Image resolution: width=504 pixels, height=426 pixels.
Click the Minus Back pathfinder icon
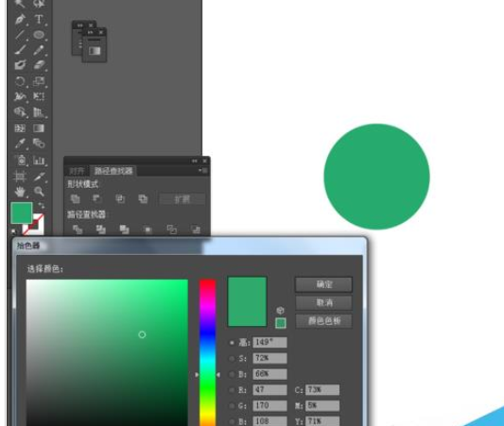(196, 230)
